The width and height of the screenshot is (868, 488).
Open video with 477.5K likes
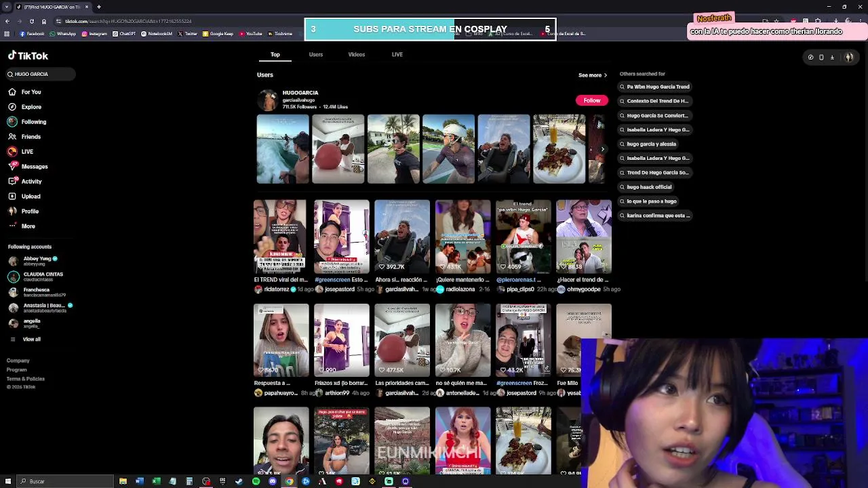pyautogui.click(x=402, y=340)
